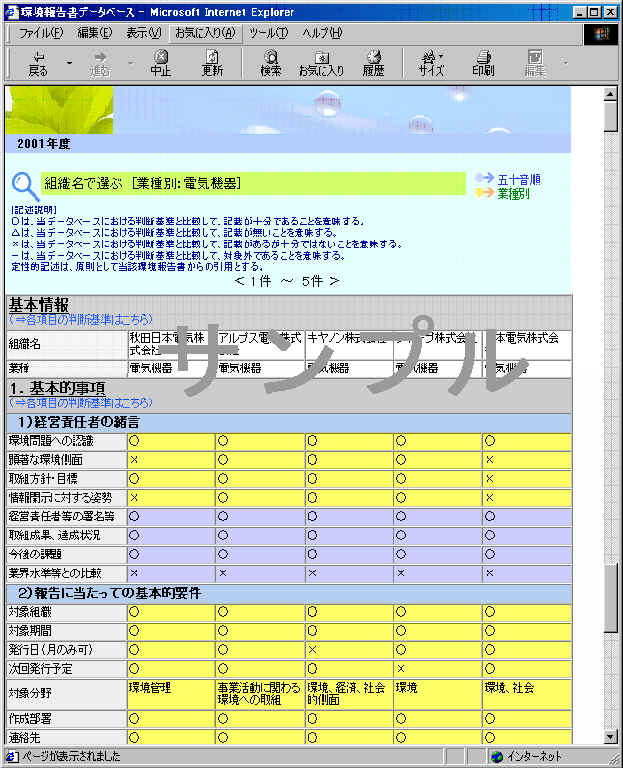This screenshot has width=623, height=768.
Task: Click the 環境、社会 cell
Action: click(527, 694)
